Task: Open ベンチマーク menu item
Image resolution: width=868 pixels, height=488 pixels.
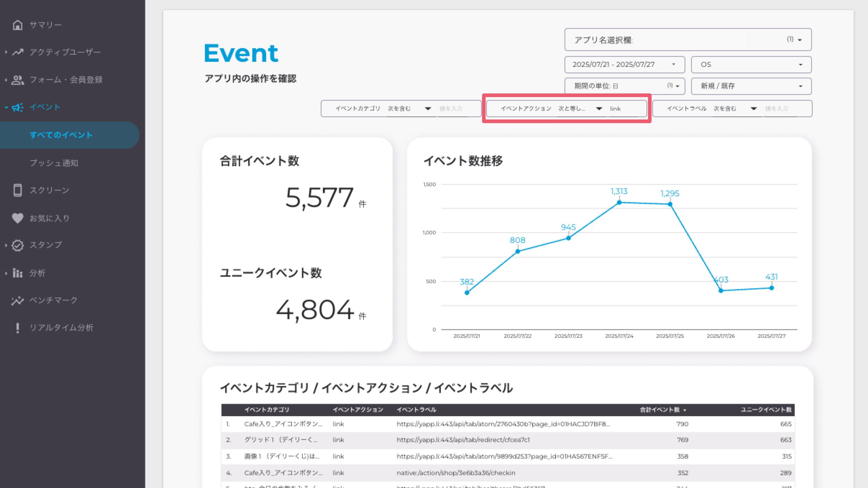Action: [x=53, y=300]
